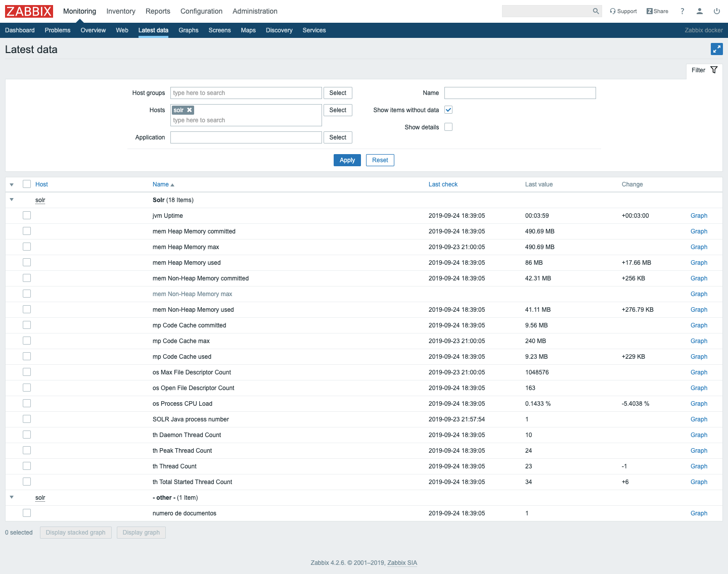Check the mem Heap Memory committed checkbox
The height and width of the screenshot is (574, 728).
[27, 231]
